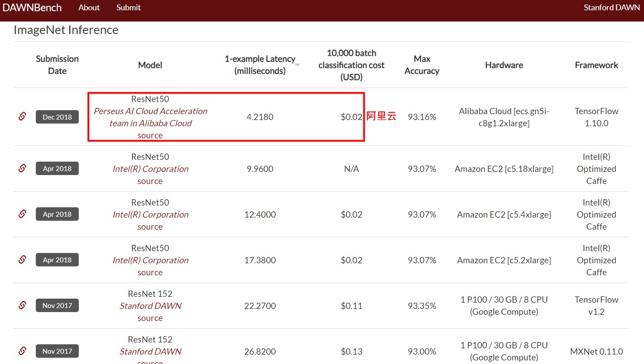Screen dimensions: 644x364
Task: Open source link in the 9.9600 latency row
Action: pos(150,181)
